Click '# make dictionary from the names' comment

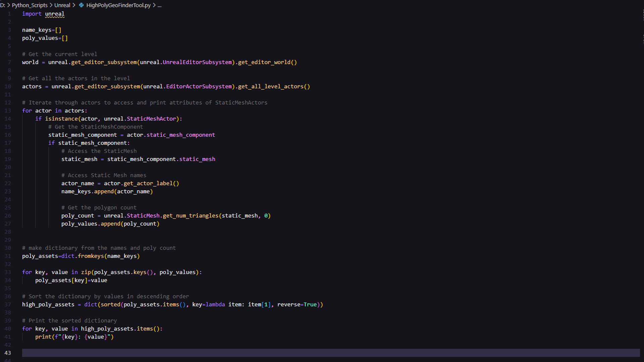(99, 248)
